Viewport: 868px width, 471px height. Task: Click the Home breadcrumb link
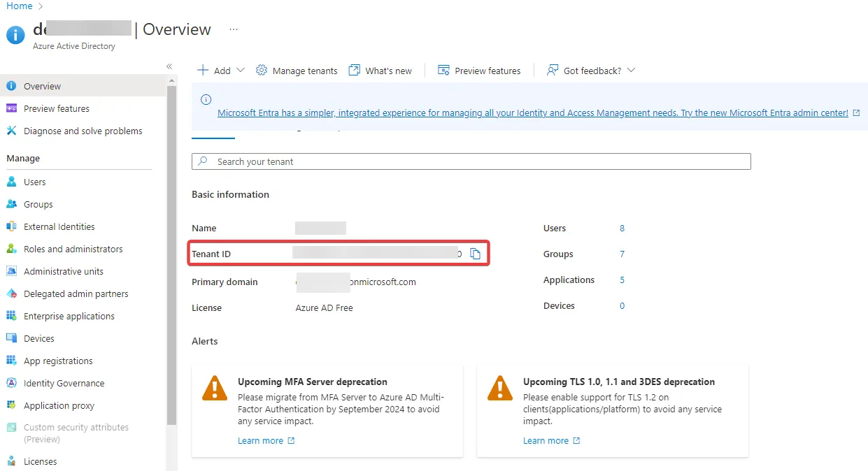point(20,6)
